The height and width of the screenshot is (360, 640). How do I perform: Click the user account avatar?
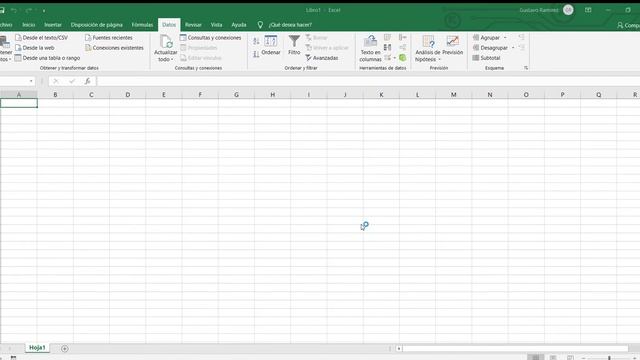pos(568,10)
